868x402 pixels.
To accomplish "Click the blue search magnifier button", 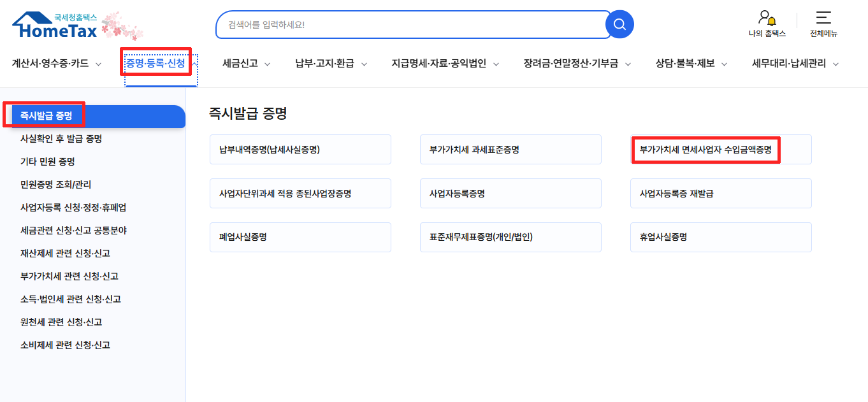I will click(619, 25).
